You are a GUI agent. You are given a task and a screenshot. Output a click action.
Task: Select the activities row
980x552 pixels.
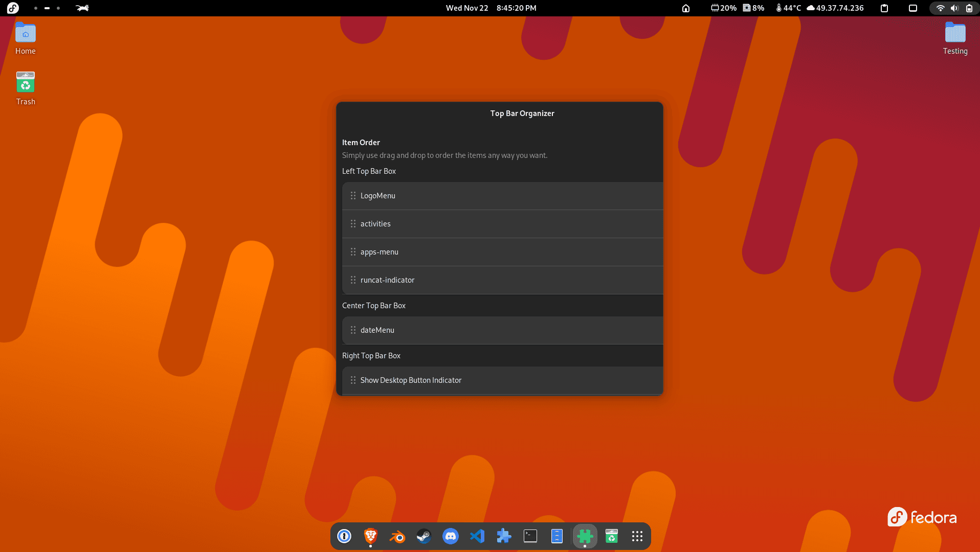pos(502,224)
